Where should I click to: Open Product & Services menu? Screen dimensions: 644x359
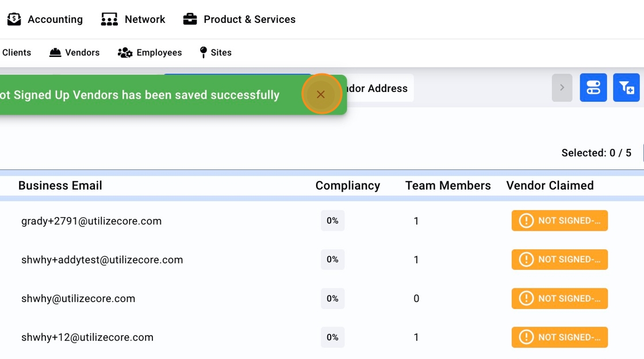pos(249,20)
